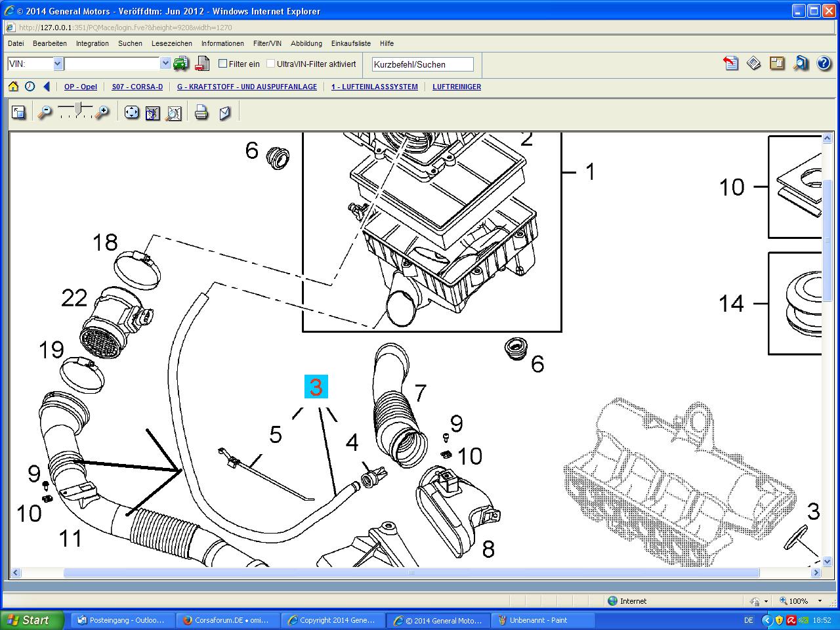Open the VIN value combo box arrow
Screen dimensions: 840x630
(165, 64)
